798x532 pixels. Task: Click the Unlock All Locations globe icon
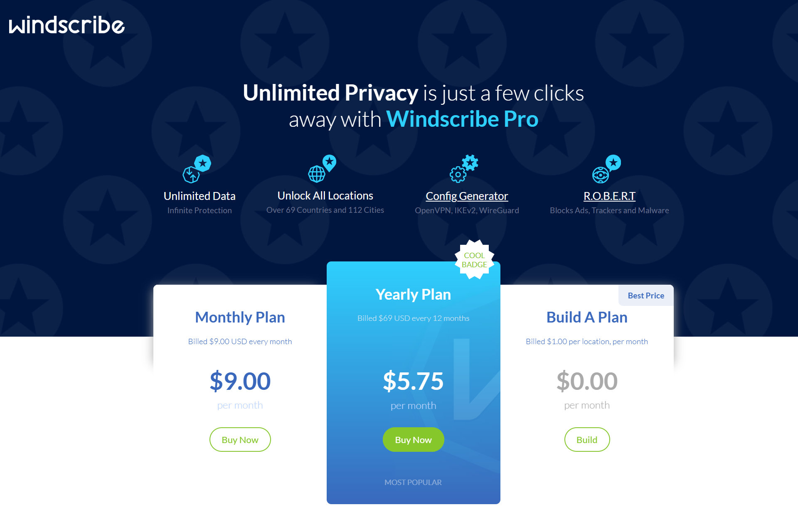click(x=326, y=172)
